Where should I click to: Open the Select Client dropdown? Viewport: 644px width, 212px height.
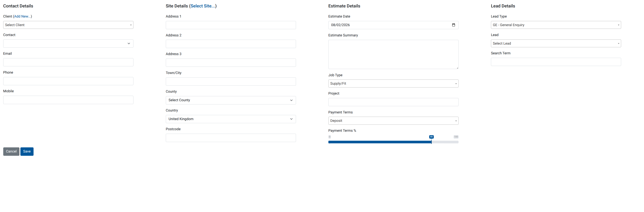[x=68, y=25]
